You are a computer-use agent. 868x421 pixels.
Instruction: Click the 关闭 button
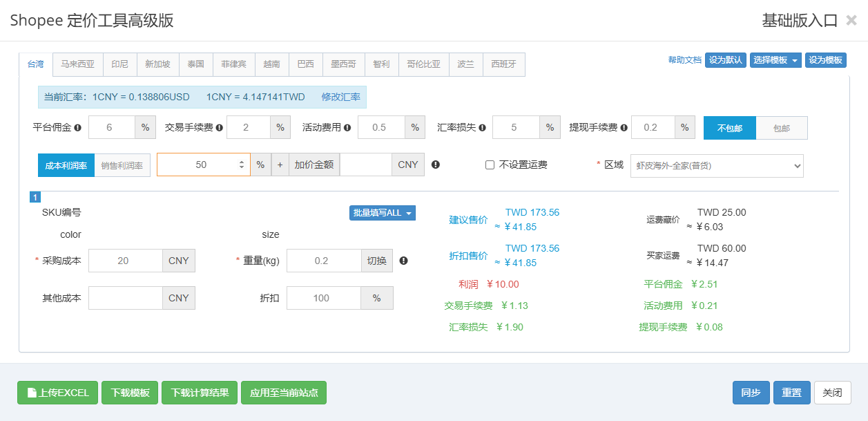coord(833,393)
